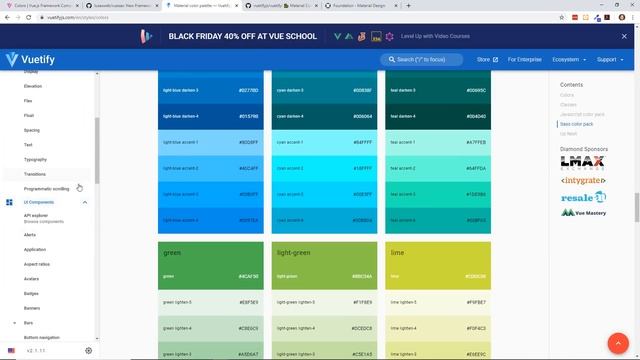This screenshot has height=360, width=640.
Task: Open the intygrate sponsor logo
Action: tap(583, 180)
